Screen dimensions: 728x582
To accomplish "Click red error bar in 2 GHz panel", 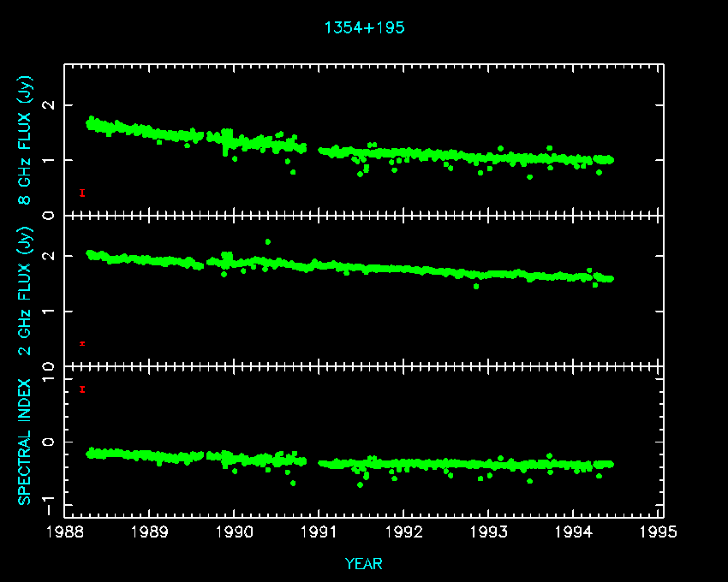I will pyautogui.click(x=82, y=343).
